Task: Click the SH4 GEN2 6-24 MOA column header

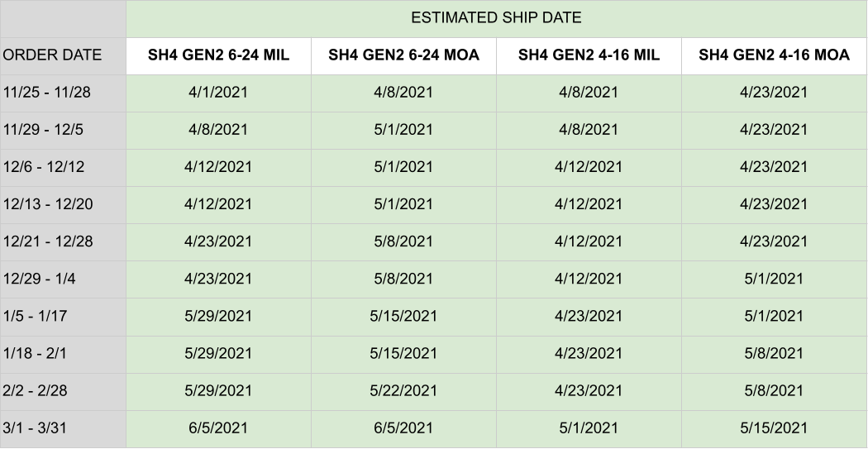Action: (x=403, y=56)
